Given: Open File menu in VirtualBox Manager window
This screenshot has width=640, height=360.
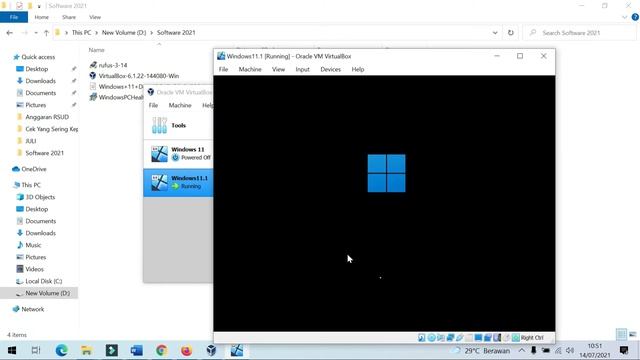Looking at the screenshot, I should point(153,105).
